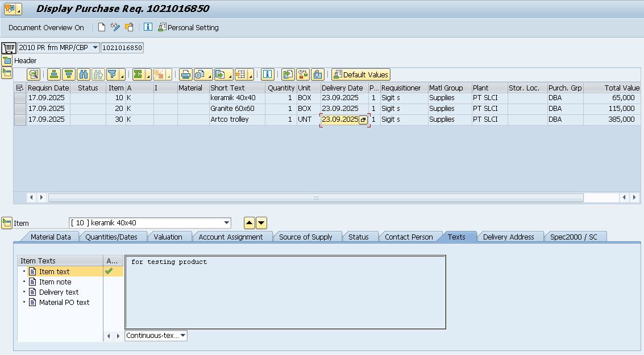This screenshot has height=355, width=644.
Task: Click the Other Purchase Requisition icon
Action: click(130, 27)
